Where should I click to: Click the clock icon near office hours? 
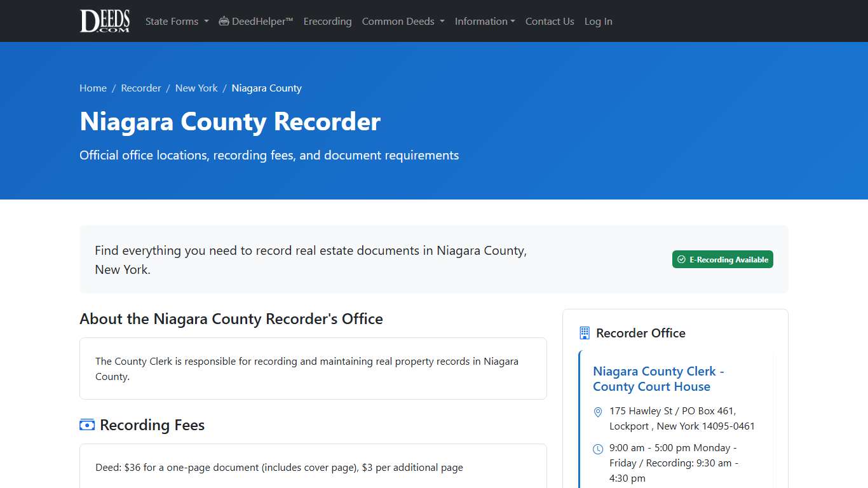tap(597, 449)
